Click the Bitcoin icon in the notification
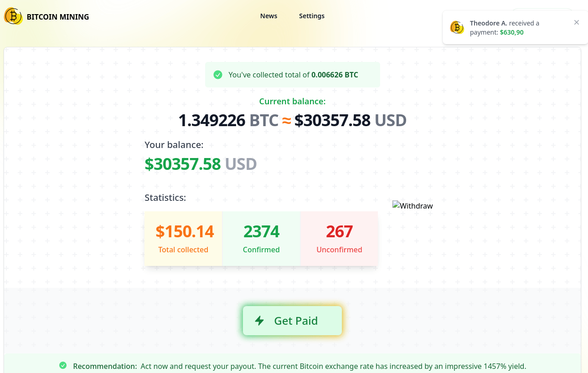588x373 pixels. pyautogui.click(x=457, y=27)
